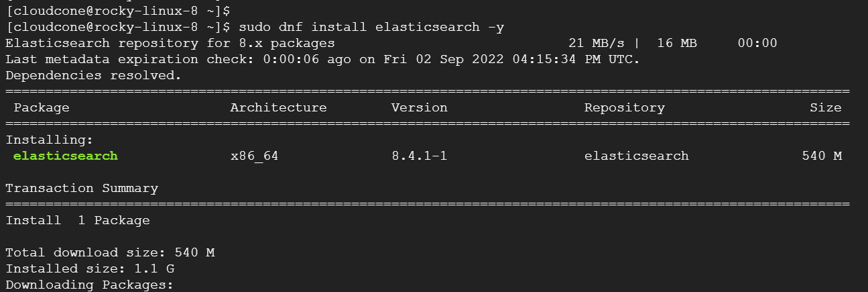Click the Size column header

point(825,107)
